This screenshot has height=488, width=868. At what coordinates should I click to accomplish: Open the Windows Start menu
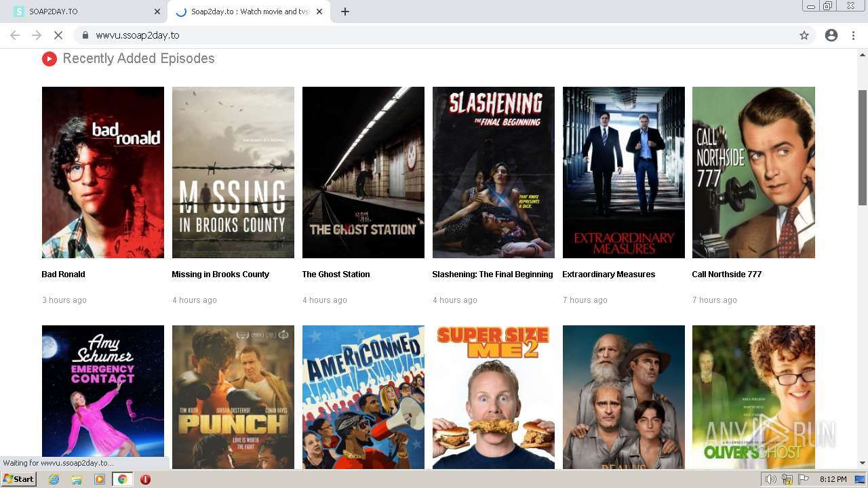19,479
